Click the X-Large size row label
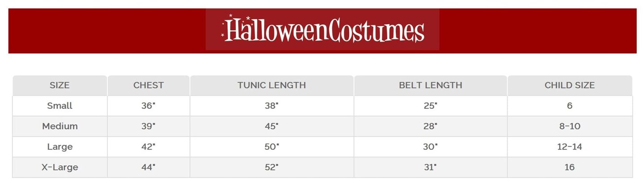 pos(59,168)
